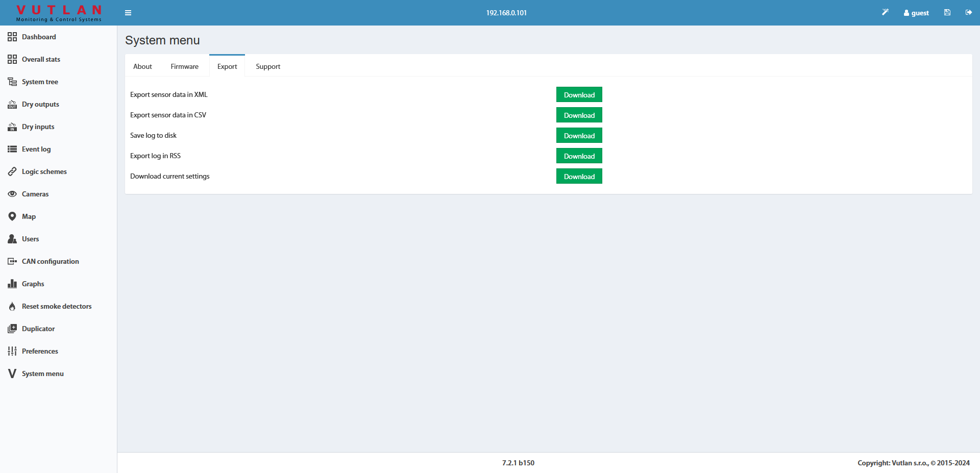Select the Graphs bar-chart icon
The width and height of the screenshot is (980, 473).
[x=12, y=284]
